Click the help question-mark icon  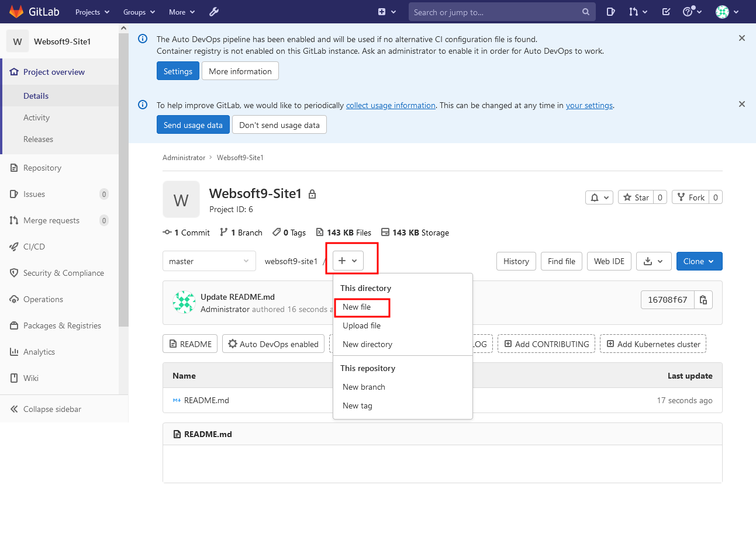coord(689,12)
